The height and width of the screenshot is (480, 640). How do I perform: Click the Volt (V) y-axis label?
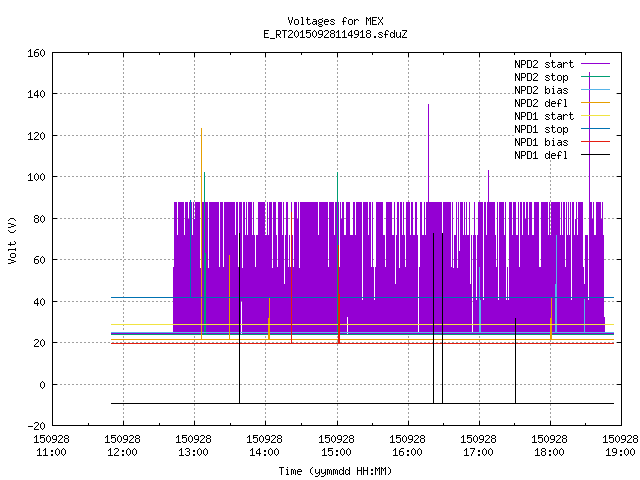click(x=13, y=240)
